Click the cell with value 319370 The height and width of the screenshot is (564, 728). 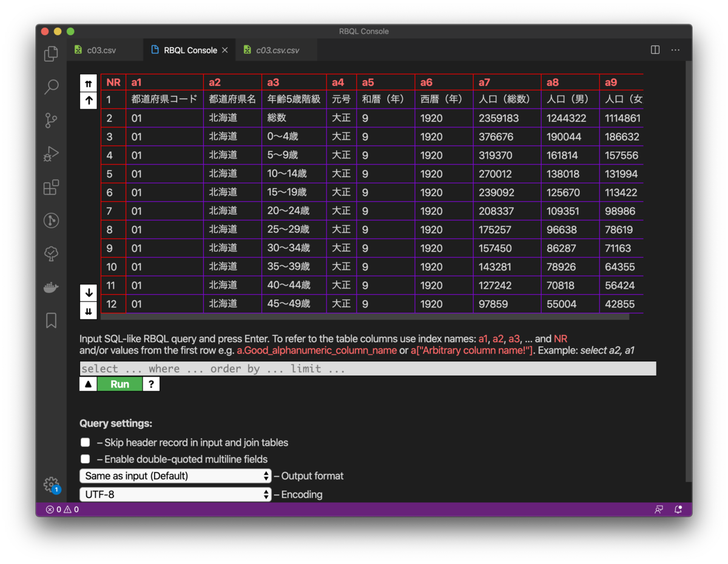[x=507, y=155]
